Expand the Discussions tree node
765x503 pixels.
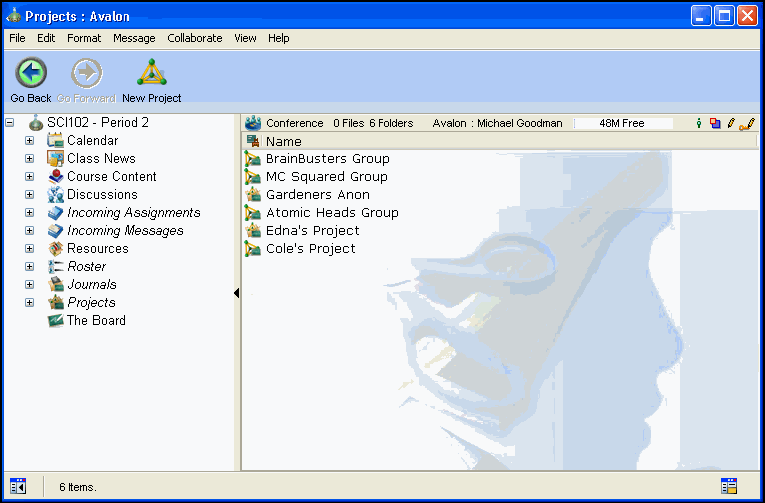pyautogui.click(x=29, y=195)
